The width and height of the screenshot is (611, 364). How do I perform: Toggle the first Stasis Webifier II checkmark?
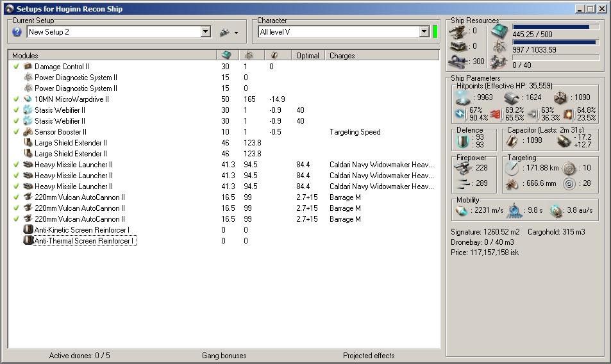click(x=16, y=110)
